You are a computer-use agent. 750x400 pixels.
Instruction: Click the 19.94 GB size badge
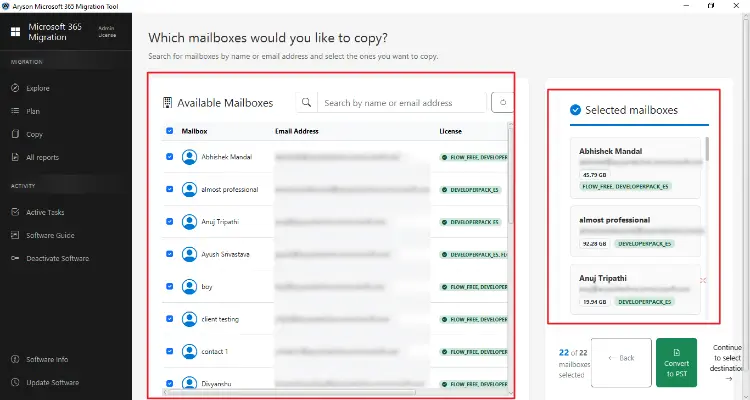pos(595,302)
